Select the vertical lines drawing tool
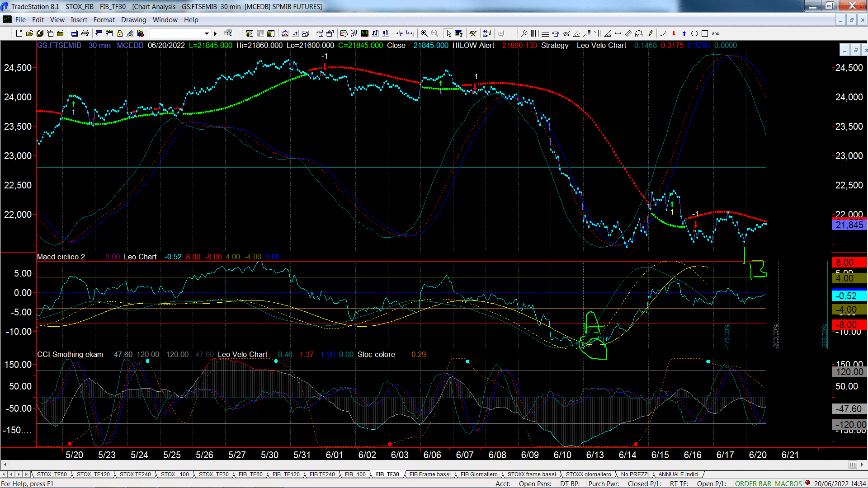868x488 pixels. click(x=535, y=33)
